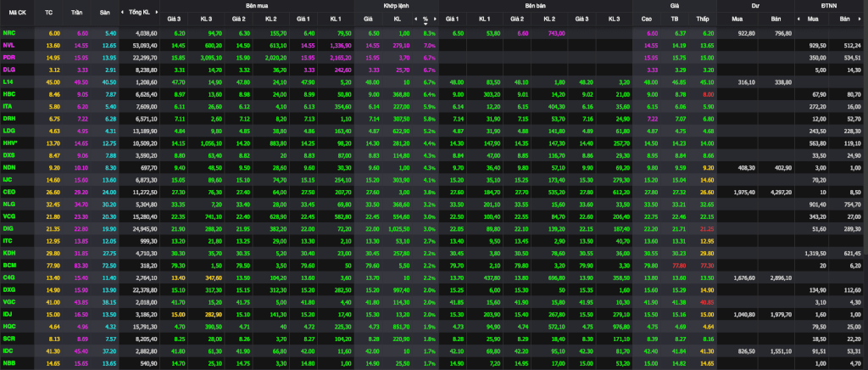The image size is (868, 370).
Task: Click the Giá 1 header under Bên bán
Action: (453, 19)
